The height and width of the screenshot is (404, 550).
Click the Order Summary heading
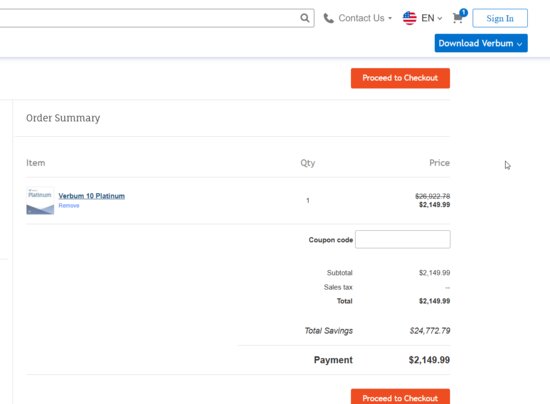point(63,118)
